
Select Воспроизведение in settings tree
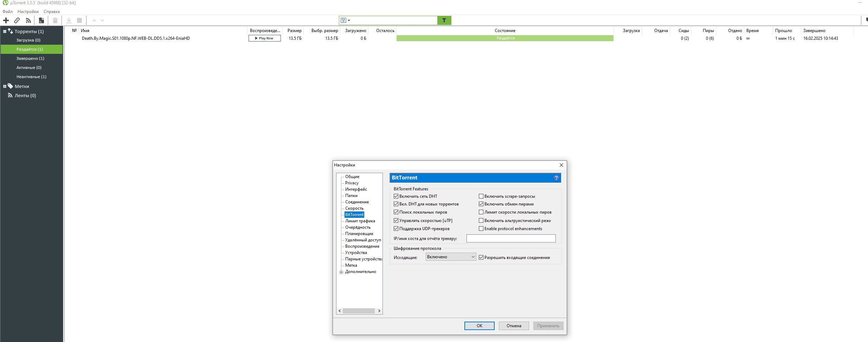[362, 246]
